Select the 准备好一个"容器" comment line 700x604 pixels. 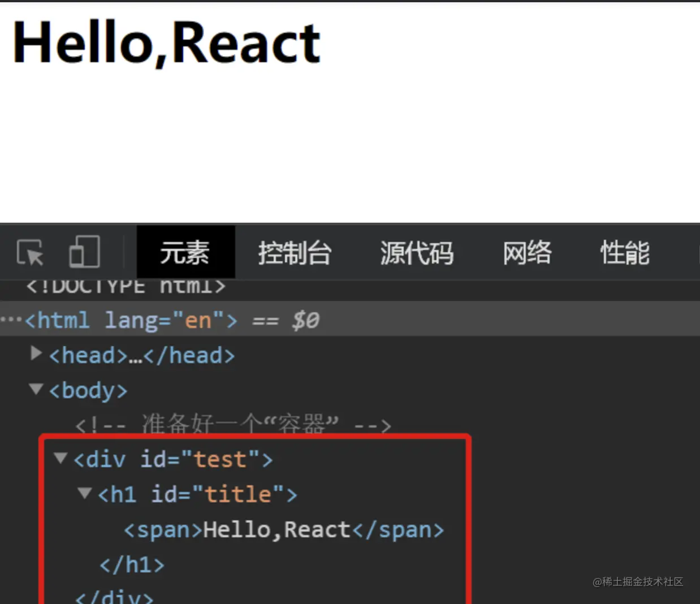pos(233,425)
